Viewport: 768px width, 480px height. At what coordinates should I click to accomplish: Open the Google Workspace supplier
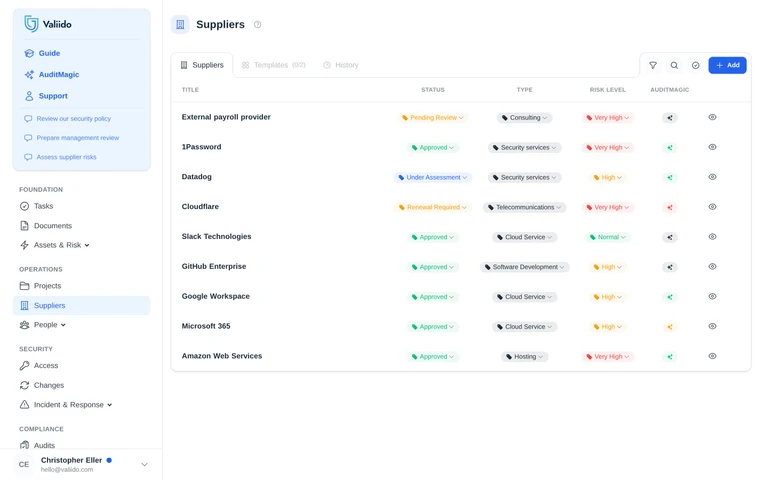click(216, 296)
